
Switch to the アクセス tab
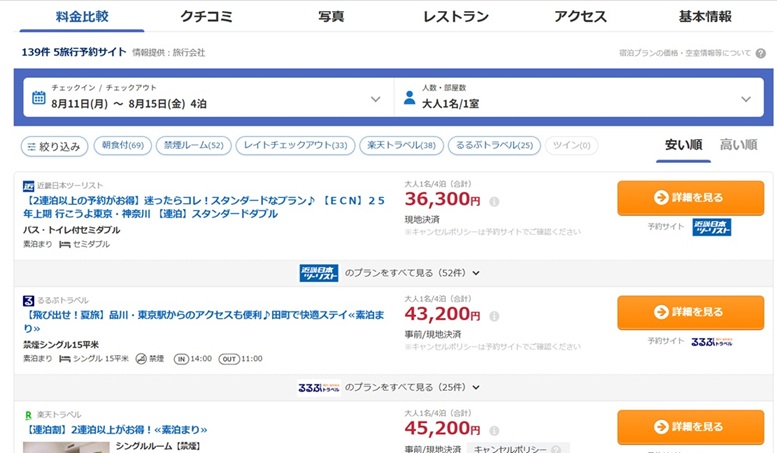click(x=580, y=16)
